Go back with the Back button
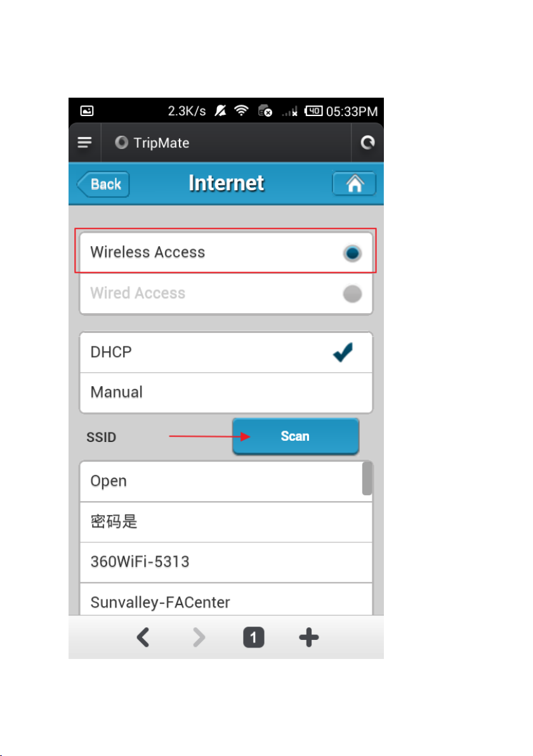 [103, 184]
